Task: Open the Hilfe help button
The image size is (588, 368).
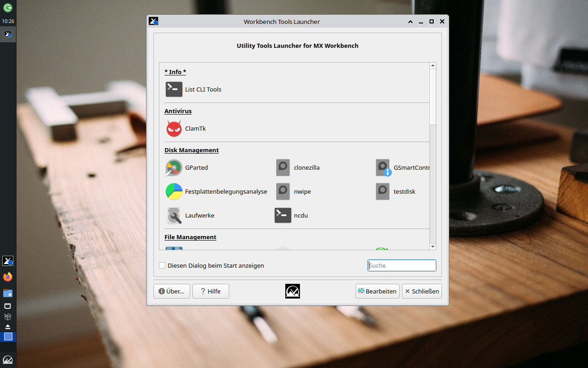Action: [x=210, y=291]
